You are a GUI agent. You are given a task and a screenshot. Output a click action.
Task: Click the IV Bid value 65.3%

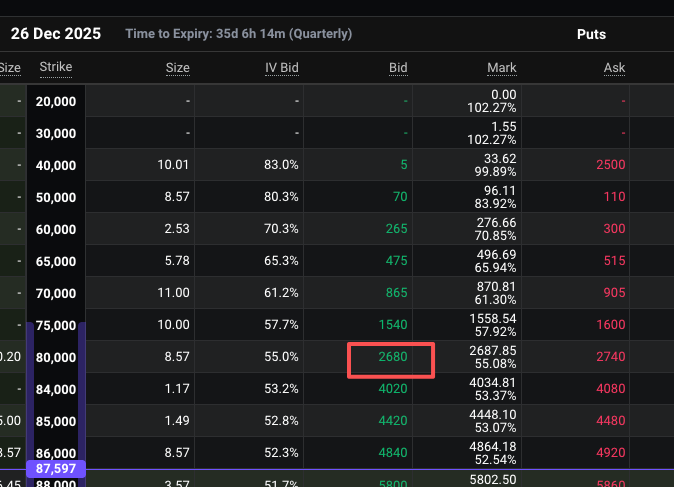pyautogui.click(x=281, y=260)
